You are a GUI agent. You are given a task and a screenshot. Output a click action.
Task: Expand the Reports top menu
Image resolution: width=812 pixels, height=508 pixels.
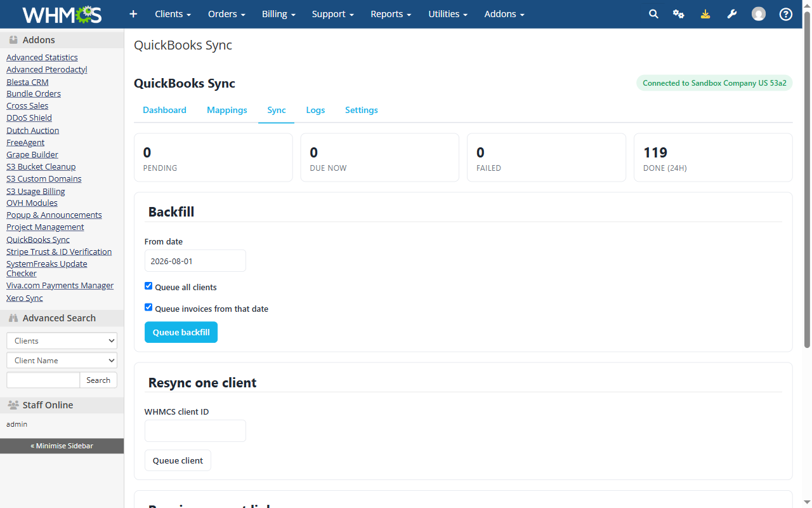pyautogui.click(x=391, y=14)
